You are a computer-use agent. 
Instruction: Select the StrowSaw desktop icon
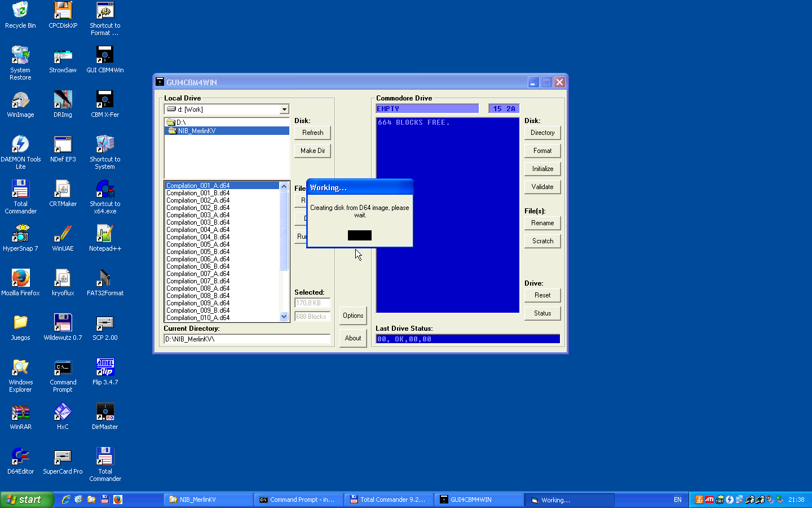pos(63,60)
